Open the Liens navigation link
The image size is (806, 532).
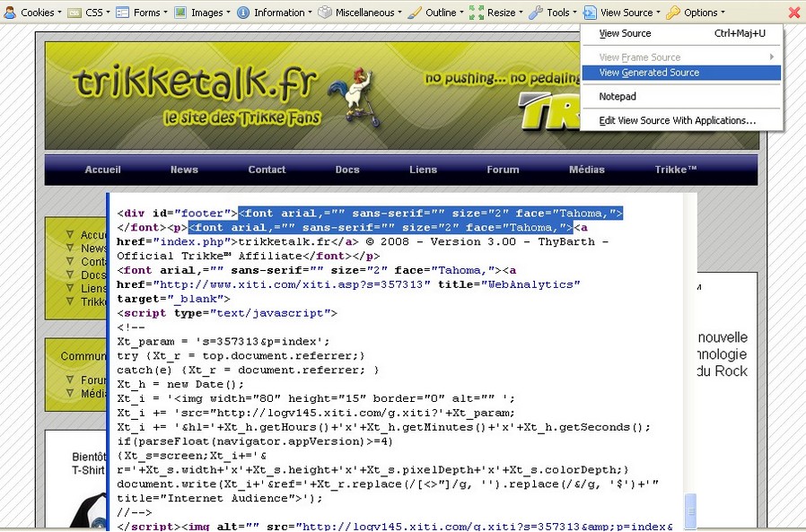pos(423,170)
